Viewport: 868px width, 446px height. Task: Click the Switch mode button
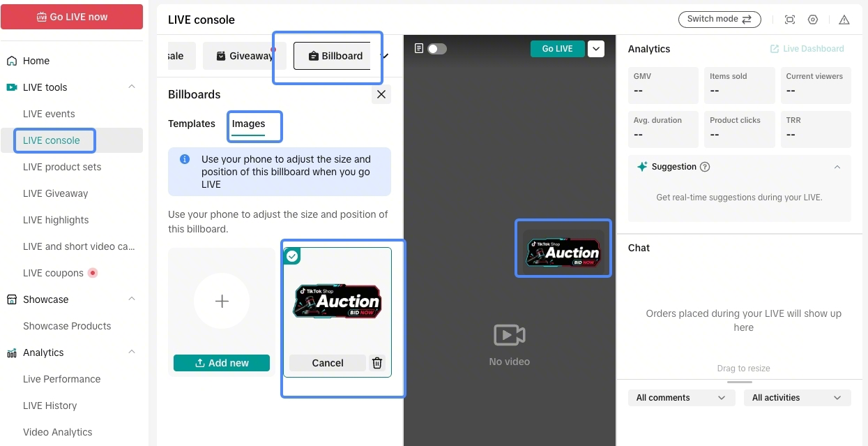click(719, 20)
